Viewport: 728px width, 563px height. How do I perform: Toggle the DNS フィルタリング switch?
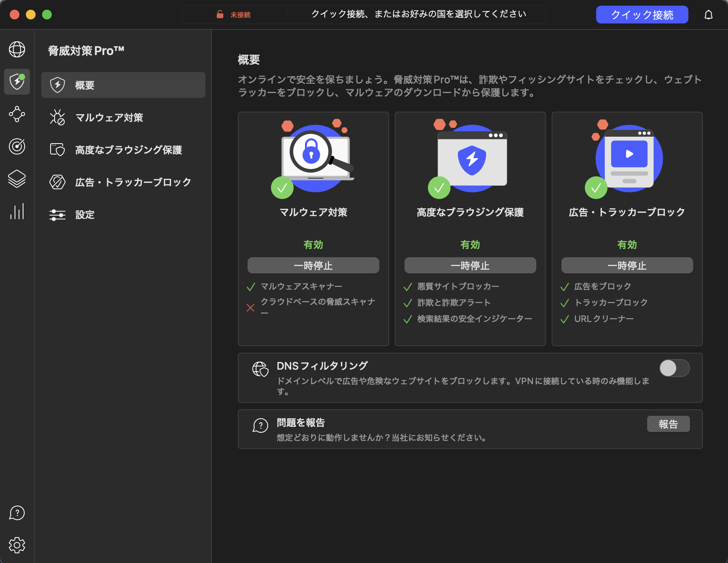click(x=675, y=368)
